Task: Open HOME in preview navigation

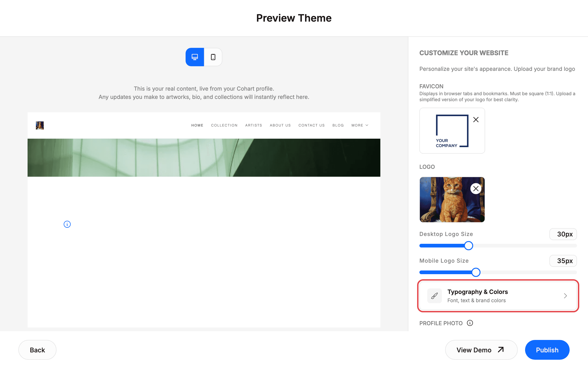Action: tap(197, 125)
